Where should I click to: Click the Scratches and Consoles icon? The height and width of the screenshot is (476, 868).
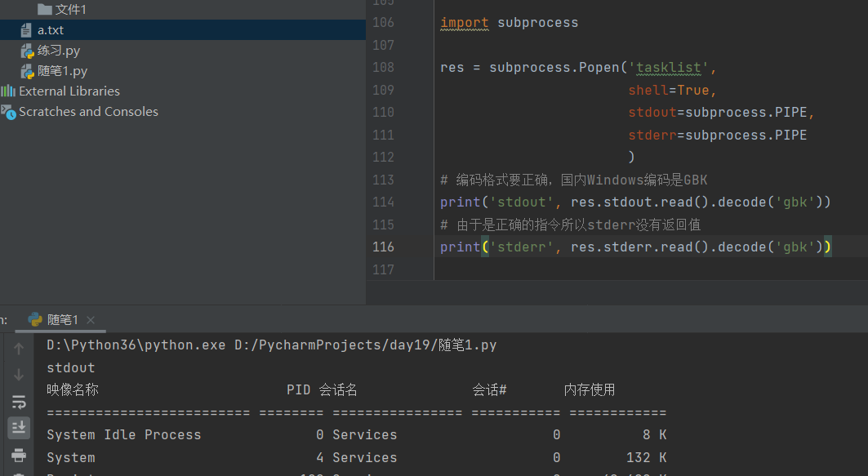tap(8, 112)
